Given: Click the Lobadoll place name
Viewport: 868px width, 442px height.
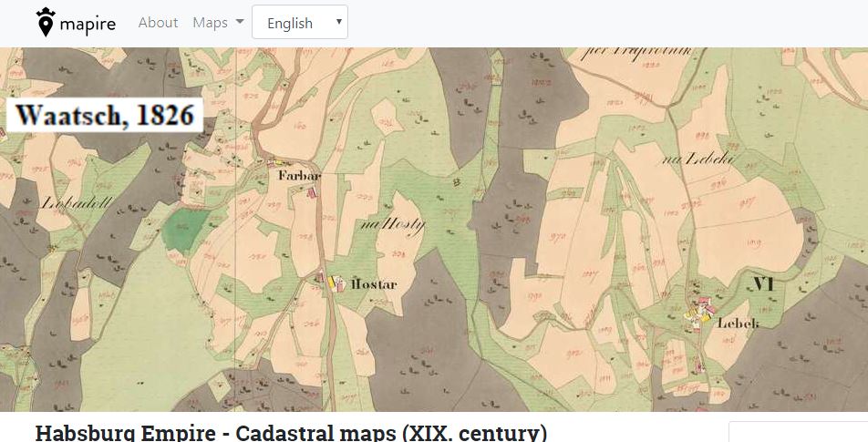Looking at the screenshot, I should coord(77,203).
